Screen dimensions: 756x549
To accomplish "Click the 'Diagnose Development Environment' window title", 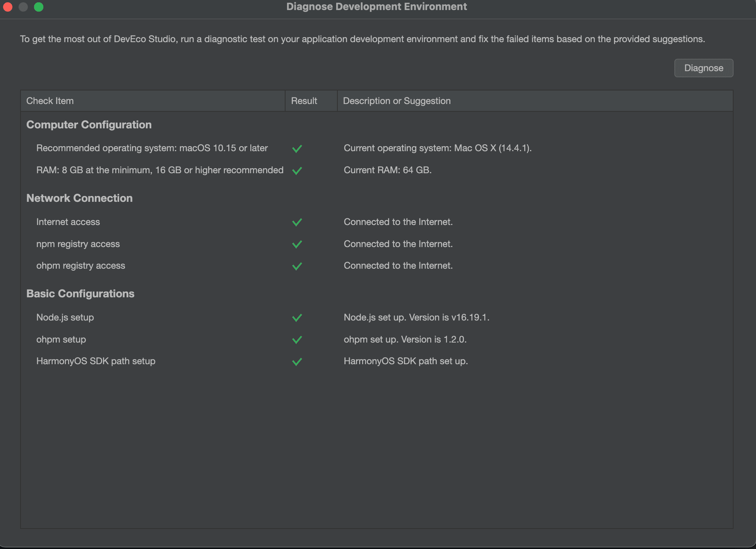I will [x=377, y=7].
